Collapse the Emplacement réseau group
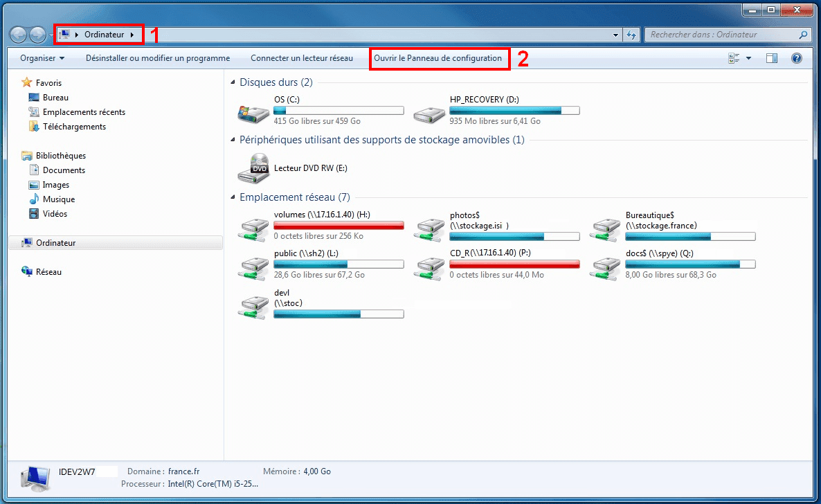821x504 pixels. [233, 198]
